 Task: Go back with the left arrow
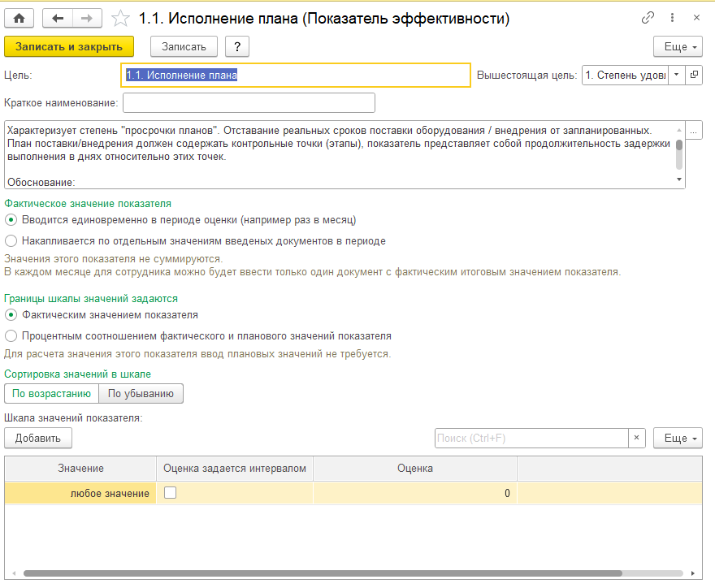pyautogui.click(x=57, y=18)
